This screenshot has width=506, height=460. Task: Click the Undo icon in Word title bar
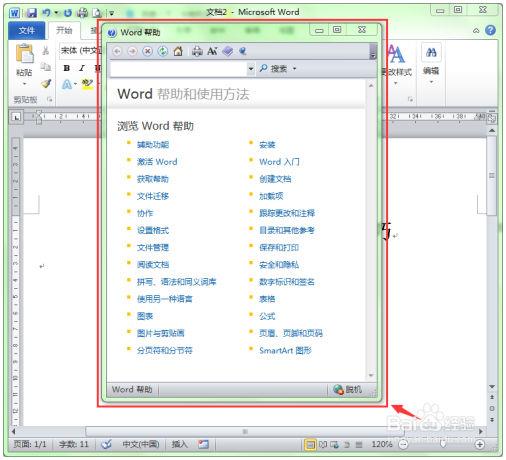coord(46,13)
